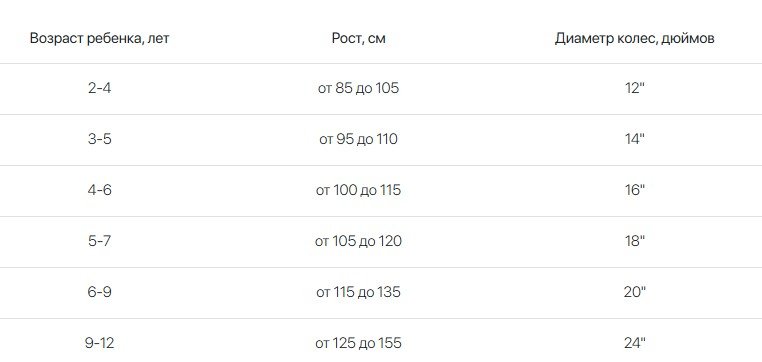Select the age cell '6-9'

click(x=100, y=293)
